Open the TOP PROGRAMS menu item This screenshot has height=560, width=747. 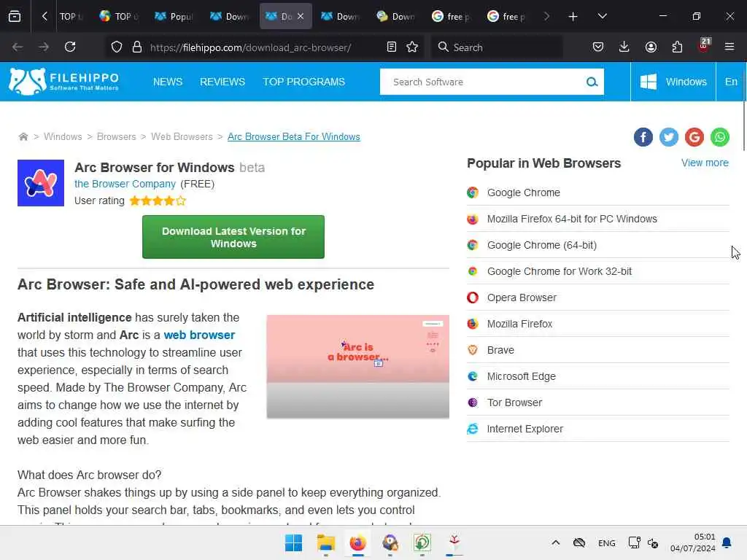304,82
